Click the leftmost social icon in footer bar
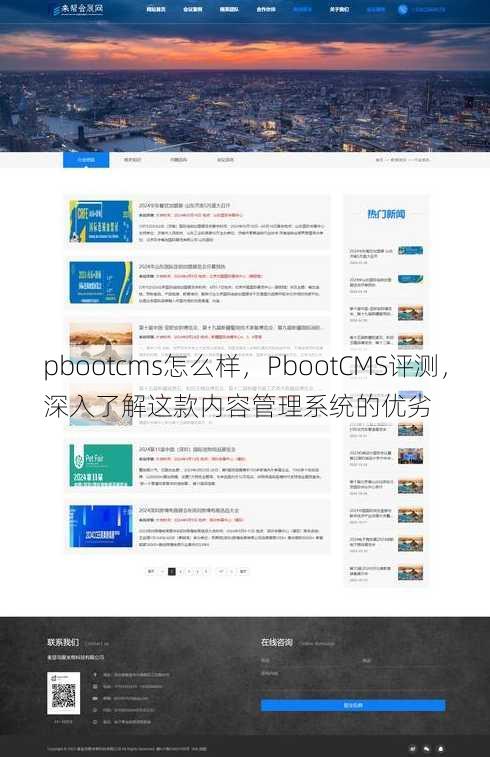 413,749
